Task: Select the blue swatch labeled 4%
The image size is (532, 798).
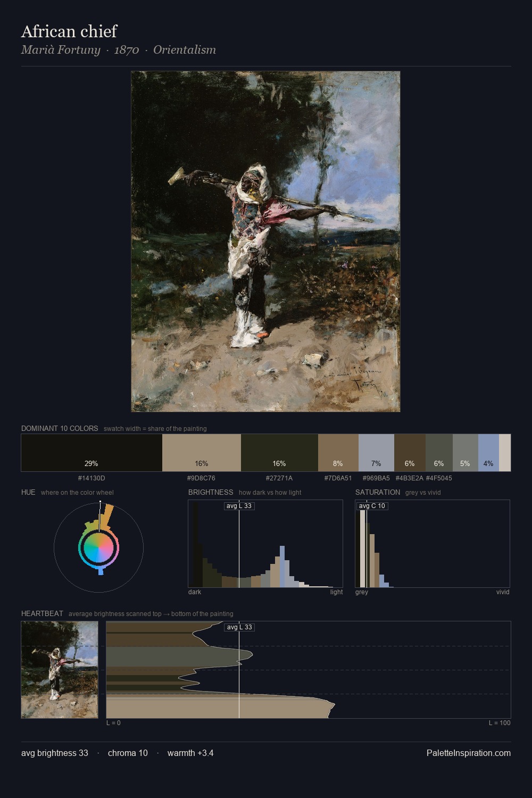Action: coord(488,453)
